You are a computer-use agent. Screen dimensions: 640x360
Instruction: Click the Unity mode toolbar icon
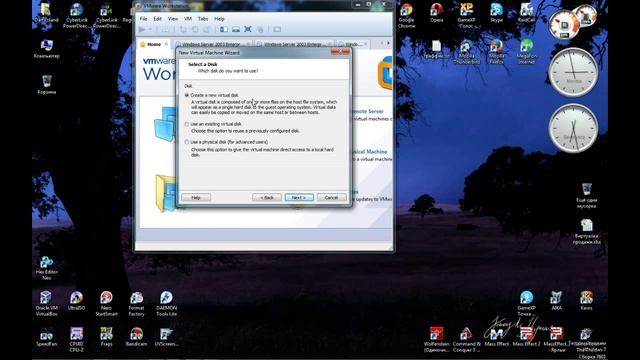coord(260,29)
